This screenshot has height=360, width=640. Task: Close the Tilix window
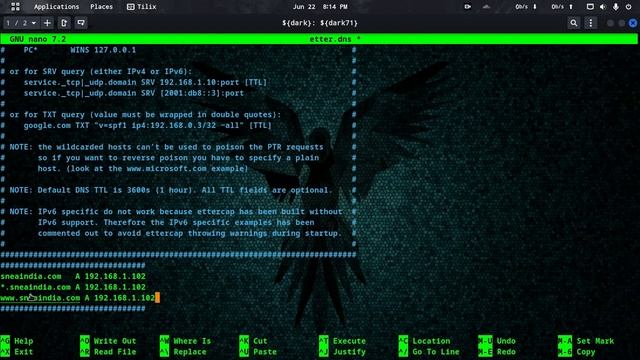(x=633, y=23)
